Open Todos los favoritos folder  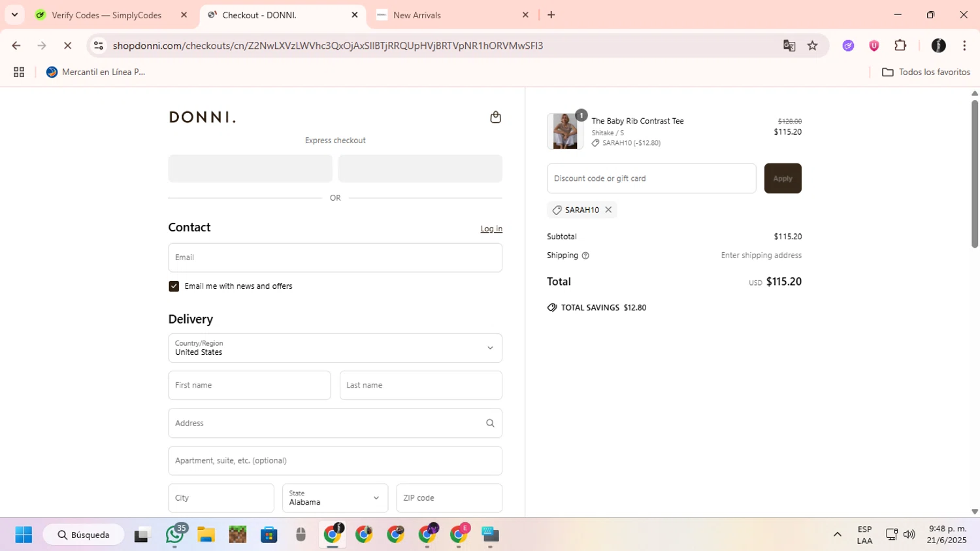coord(926,72)
